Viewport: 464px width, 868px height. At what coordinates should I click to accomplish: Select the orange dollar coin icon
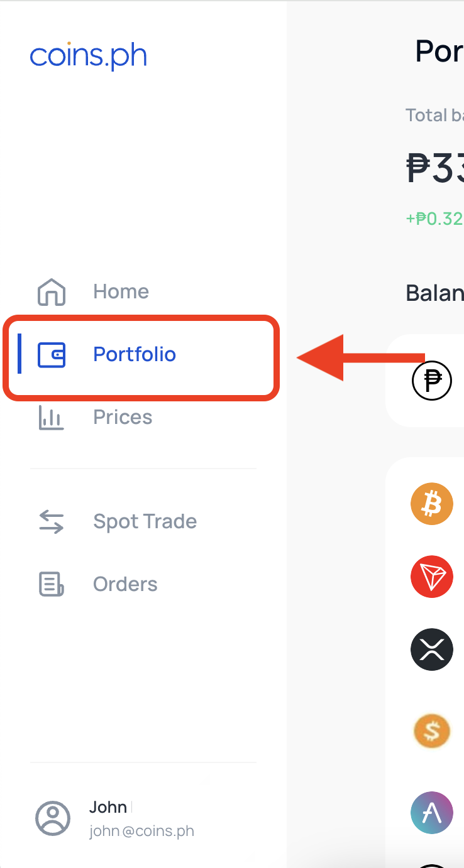tap(432, 730)
